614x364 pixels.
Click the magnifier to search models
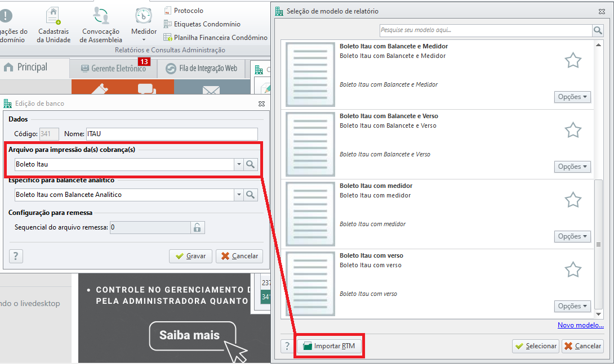point(598,30)
